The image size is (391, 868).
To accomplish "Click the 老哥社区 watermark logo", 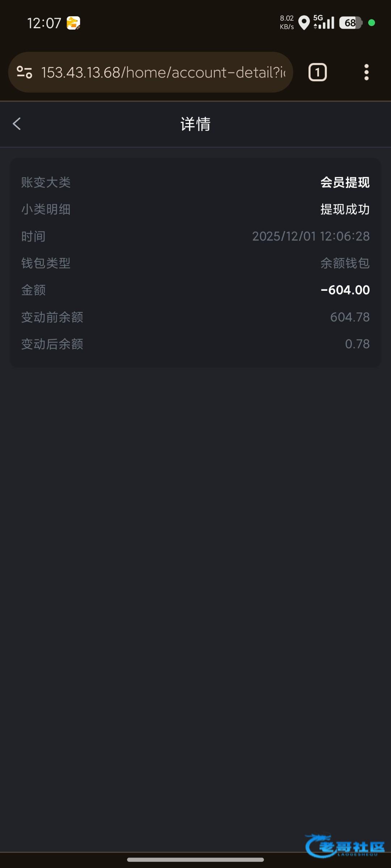I will pos(345,846).
